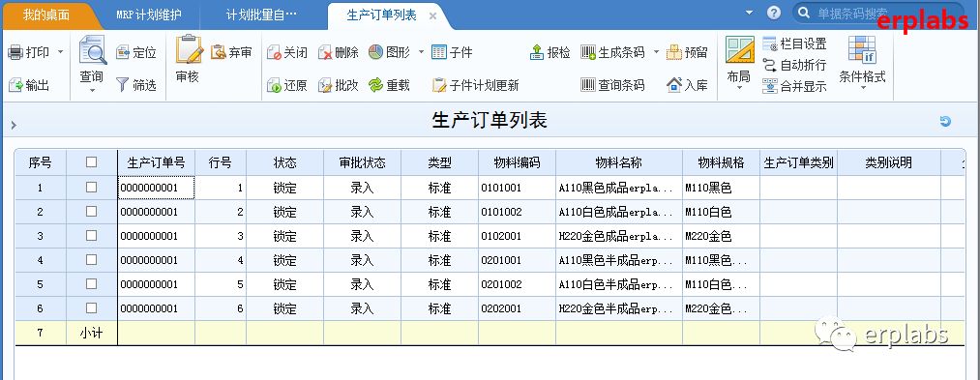This screenshot has height=380, width=980.
Task: Click the 物料规格 column header
Action: [x=722, y=162]
